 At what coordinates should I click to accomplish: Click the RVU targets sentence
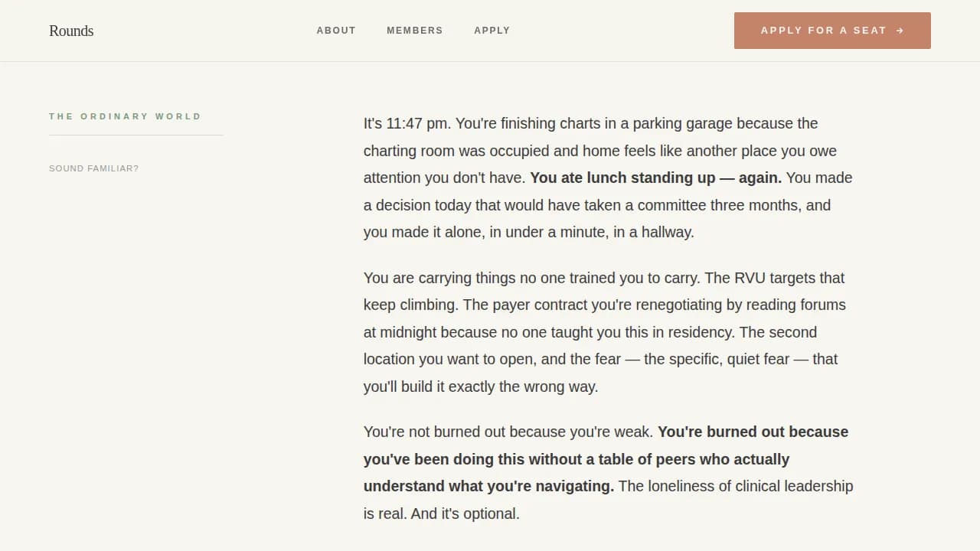[773, 279]
